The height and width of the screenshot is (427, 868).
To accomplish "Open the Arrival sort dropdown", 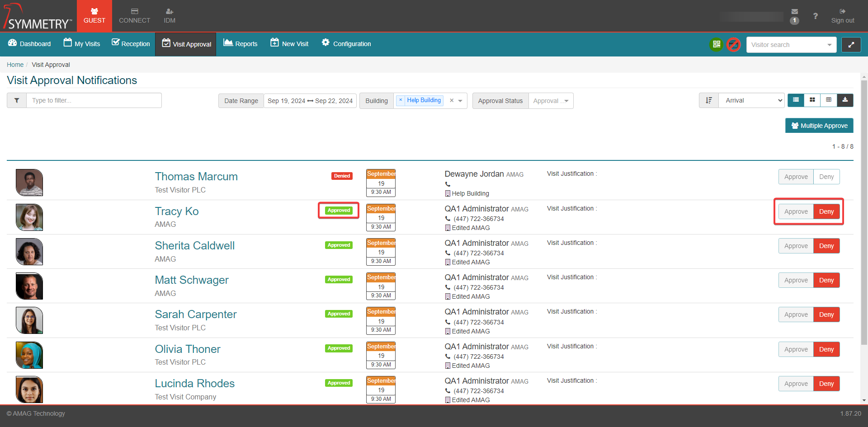I will [751, 100].
